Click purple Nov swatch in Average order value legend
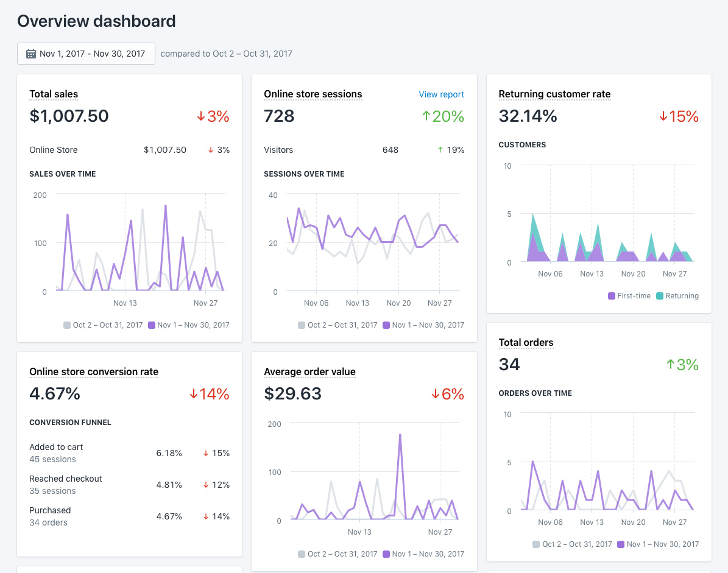This screenshot has width=728, height=573. (x=386, y=554)
